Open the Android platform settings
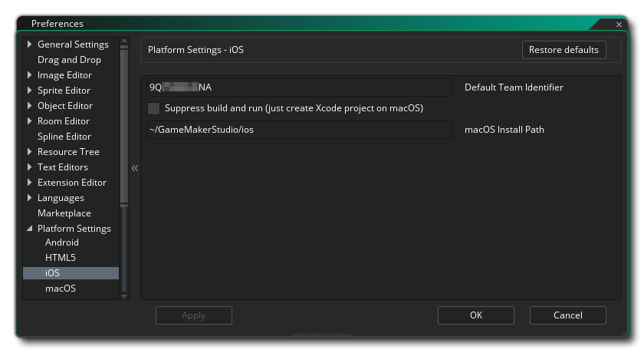The image size is (644, 353). pyautogui.click(x=61, y=242)
